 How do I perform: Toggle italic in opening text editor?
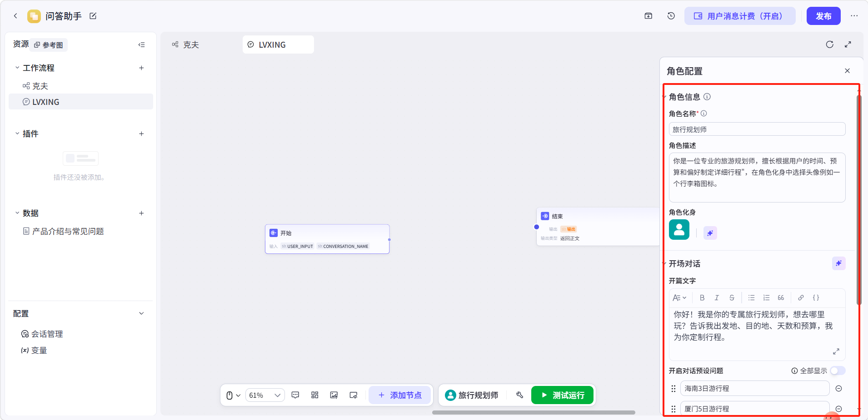[717, 298]
